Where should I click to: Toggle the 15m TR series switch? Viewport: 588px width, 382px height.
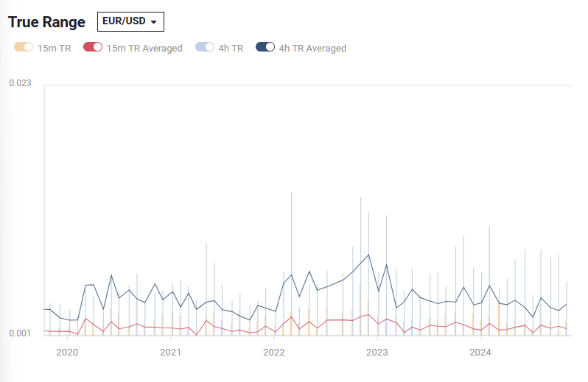click(x=24, y=48)
